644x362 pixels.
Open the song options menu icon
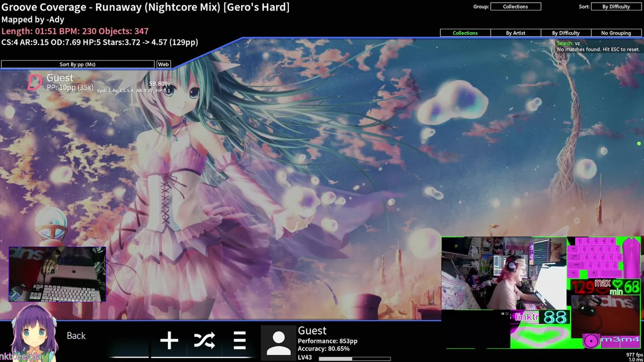(239, 341)
